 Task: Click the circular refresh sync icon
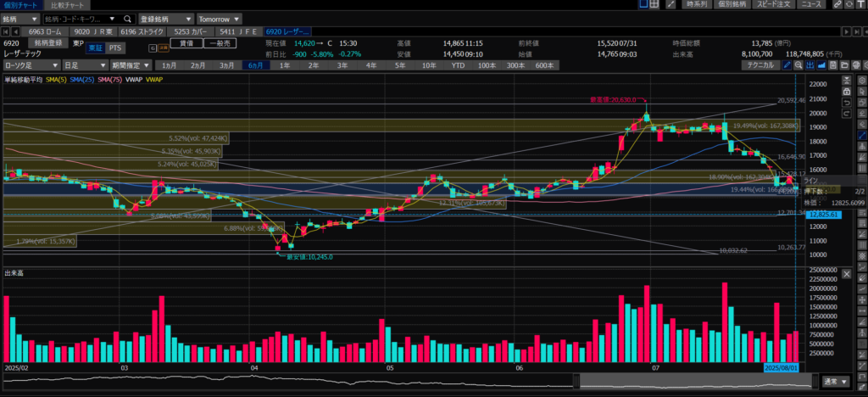coord(849,4)
